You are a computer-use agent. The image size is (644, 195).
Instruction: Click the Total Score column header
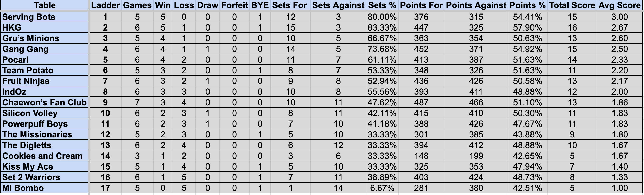(x=572, y=5)
